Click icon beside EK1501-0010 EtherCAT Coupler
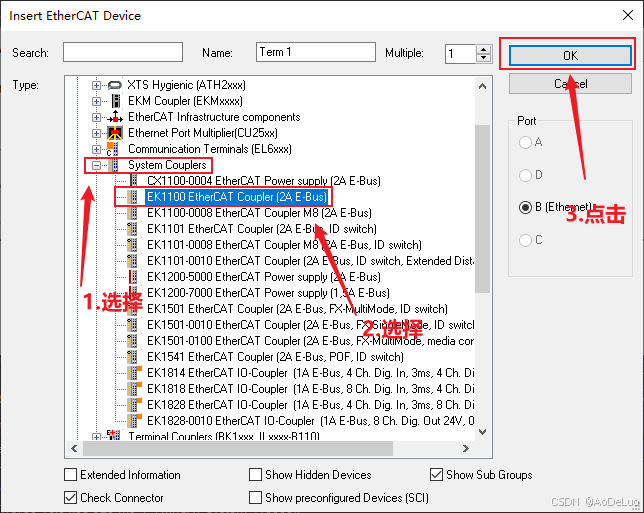The image size is (644, 513). click(132, 325)
